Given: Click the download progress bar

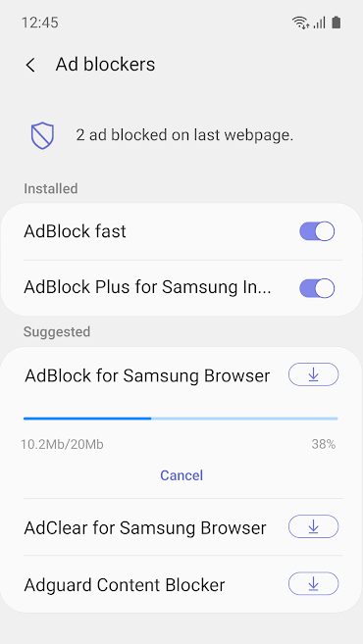Looking at the screenshot, I should 181,419.
